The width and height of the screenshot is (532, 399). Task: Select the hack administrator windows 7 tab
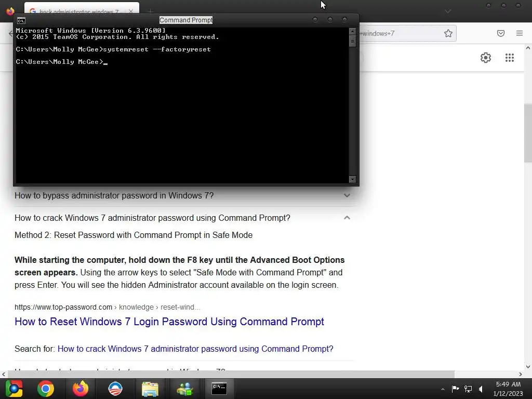[79, 11]
